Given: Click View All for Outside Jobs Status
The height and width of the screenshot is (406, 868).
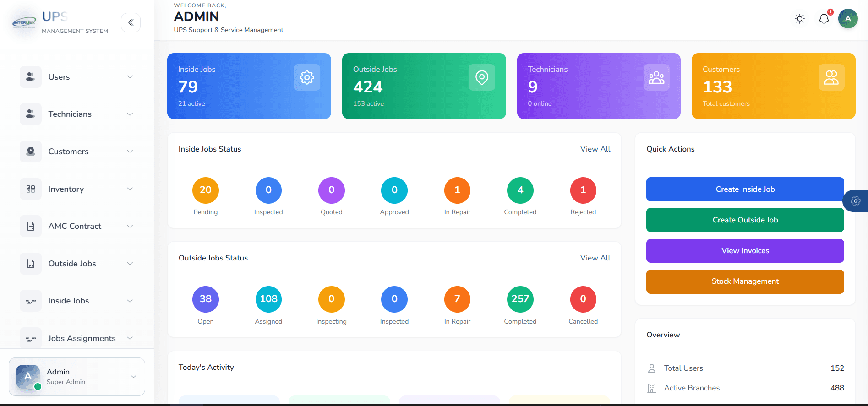Looking at the screenshot, I should (x=595, y=258).
